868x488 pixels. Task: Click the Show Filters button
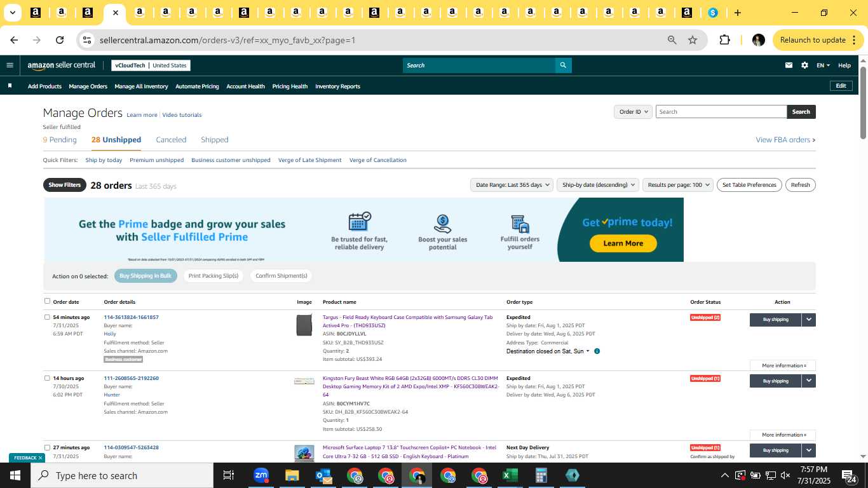65,185
